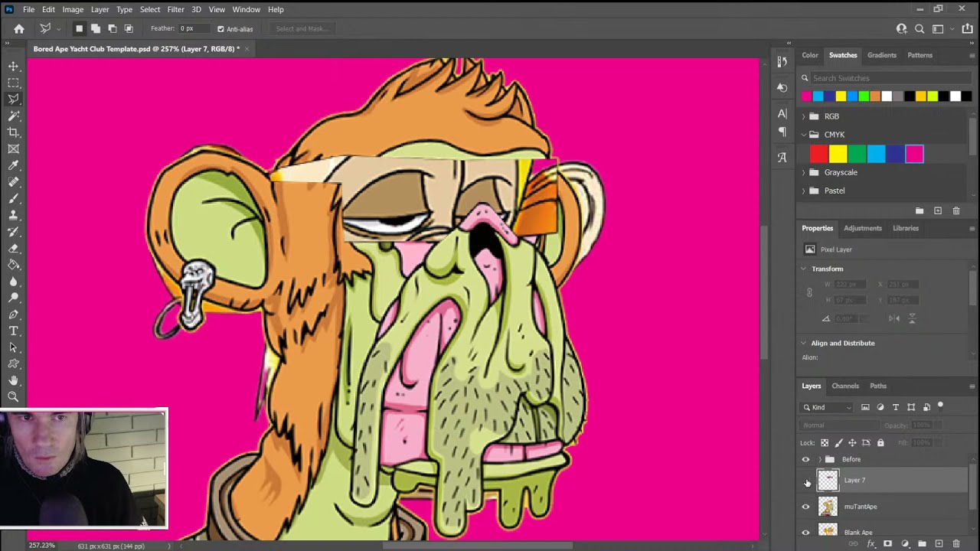Click the Home icon in options bar
The height and width of the screenshot is (551, 980).
tap(19, 28)
